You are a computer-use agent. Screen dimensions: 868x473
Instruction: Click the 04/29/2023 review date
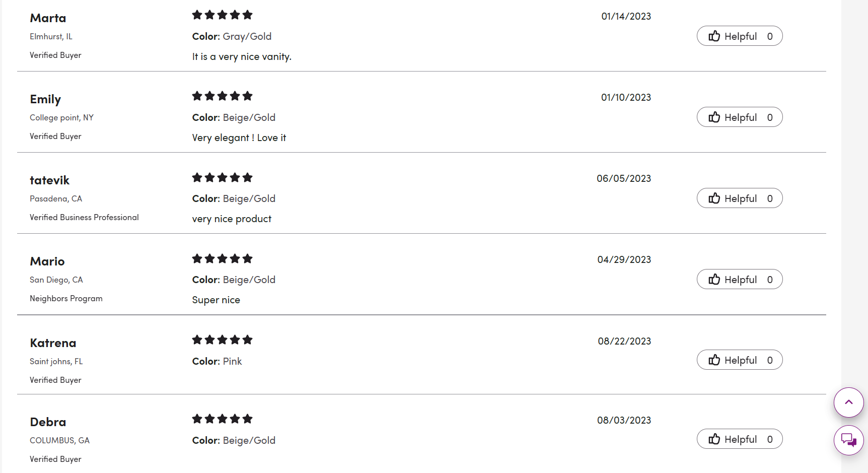point(624,260)
